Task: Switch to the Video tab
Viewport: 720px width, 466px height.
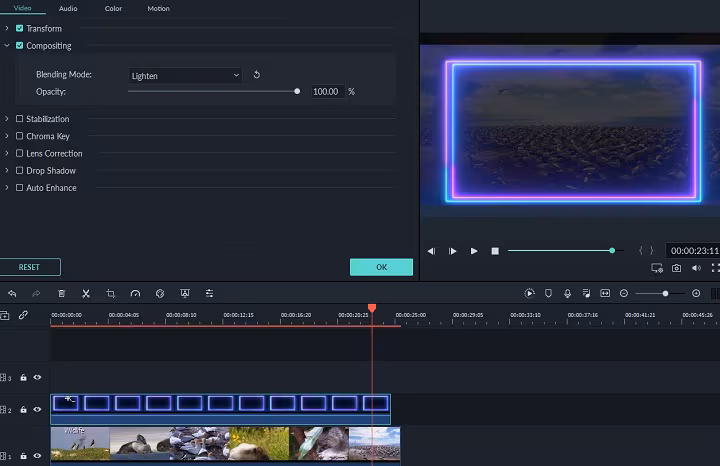Action: pyautogui.click(x=22, y=8)
